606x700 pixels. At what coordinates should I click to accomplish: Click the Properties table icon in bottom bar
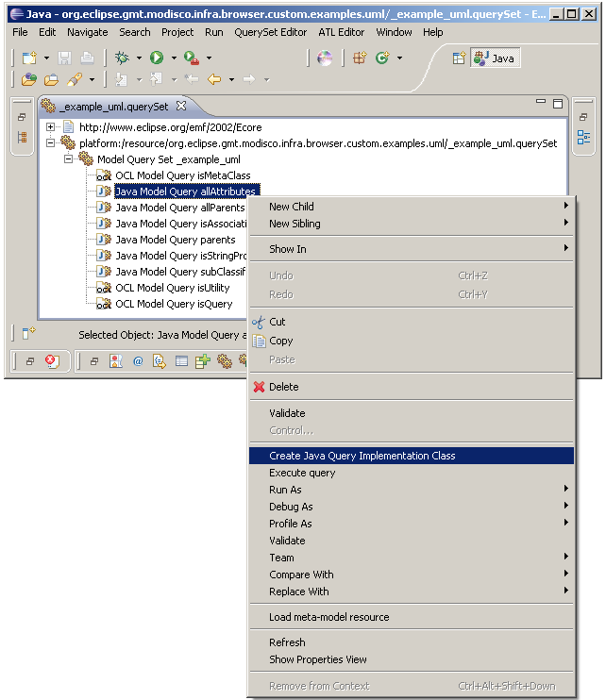coord(181,361)
